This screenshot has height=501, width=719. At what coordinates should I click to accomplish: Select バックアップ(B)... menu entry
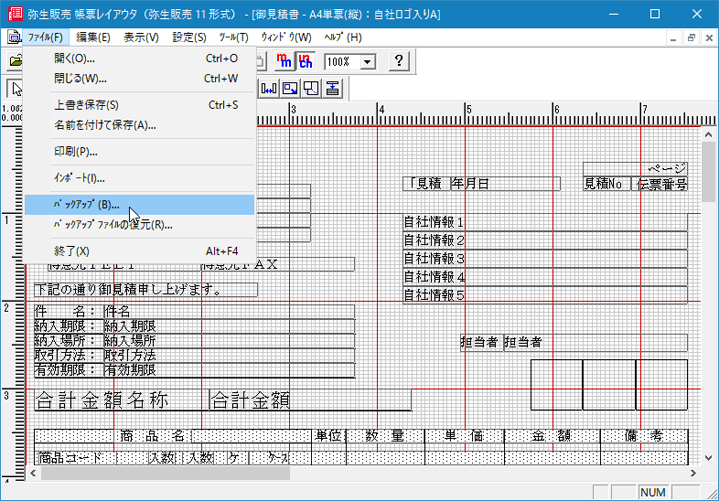139,205
